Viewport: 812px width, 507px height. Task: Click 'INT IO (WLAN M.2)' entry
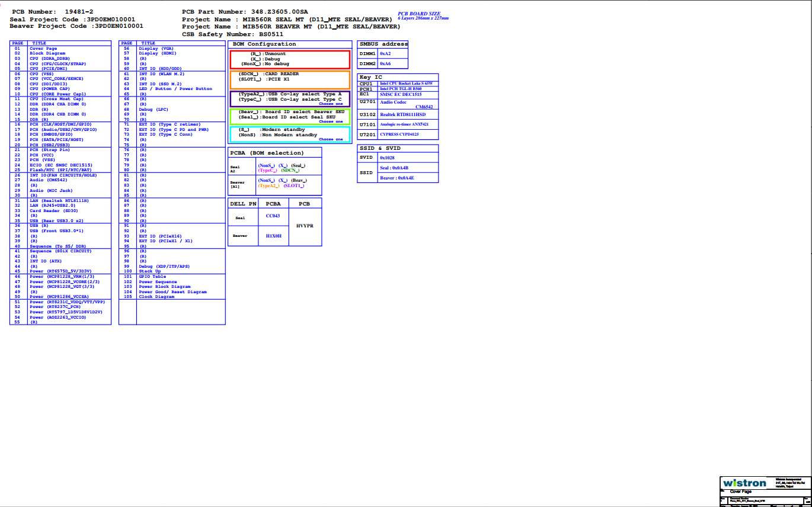[161, 74]
